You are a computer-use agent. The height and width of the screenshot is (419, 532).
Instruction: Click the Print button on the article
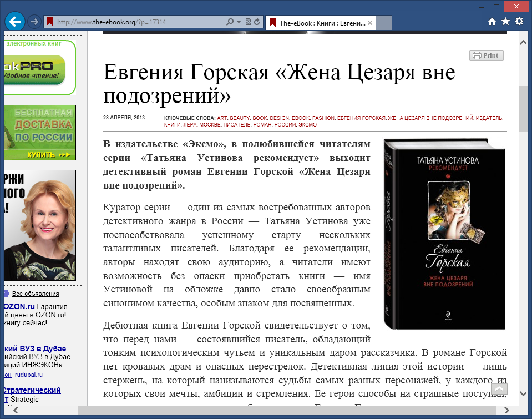485,55
